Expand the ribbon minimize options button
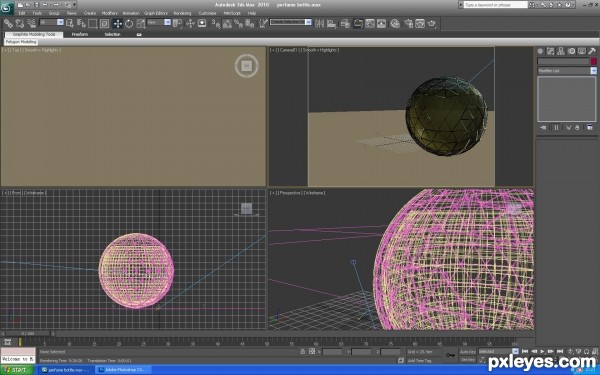Screen dimensions: 600x375 pyautogui.click(x=139, y=34)
